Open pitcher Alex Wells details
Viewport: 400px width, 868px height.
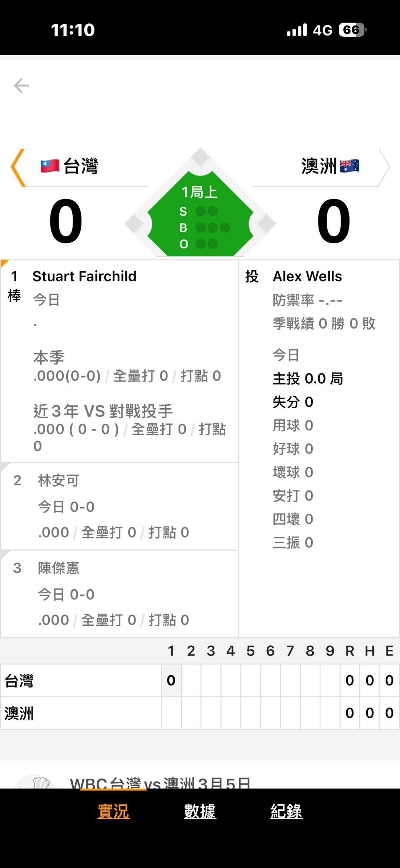(307, 277)
